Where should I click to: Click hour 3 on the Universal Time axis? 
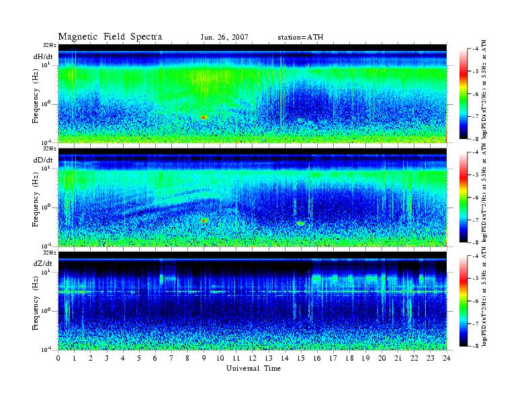[107, 358]
